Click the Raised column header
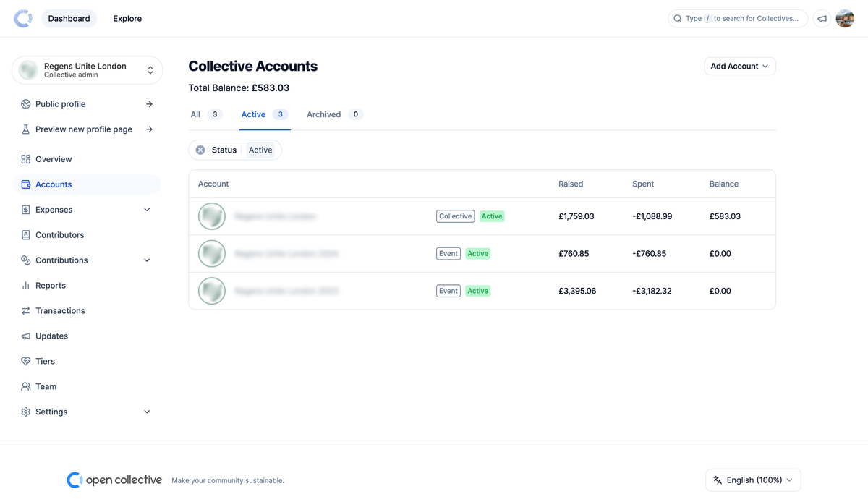868x502 pixels. coord(571,184)
